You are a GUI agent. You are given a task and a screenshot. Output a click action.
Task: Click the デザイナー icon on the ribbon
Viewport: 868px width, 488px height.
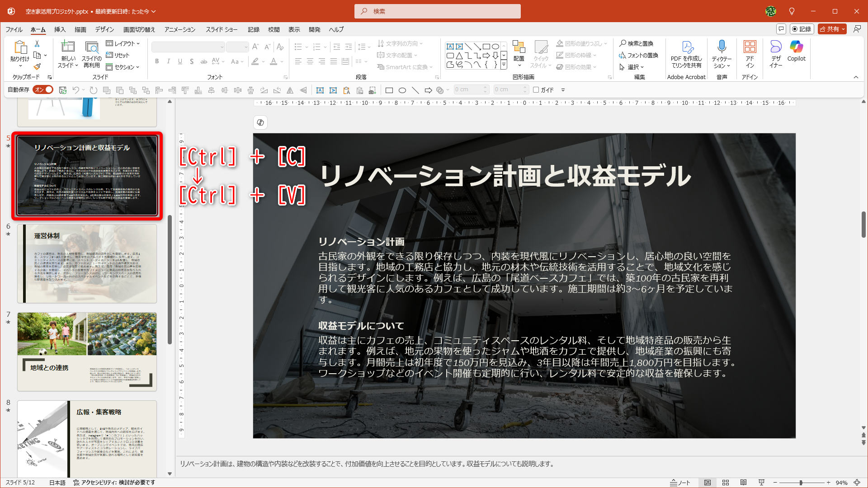776,53
